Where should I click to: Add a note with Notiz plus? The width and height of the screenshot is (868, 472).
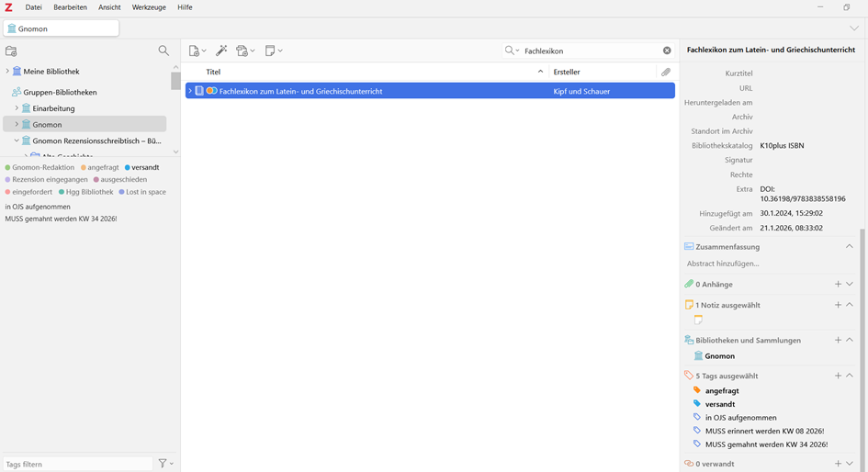click(838, 305)
